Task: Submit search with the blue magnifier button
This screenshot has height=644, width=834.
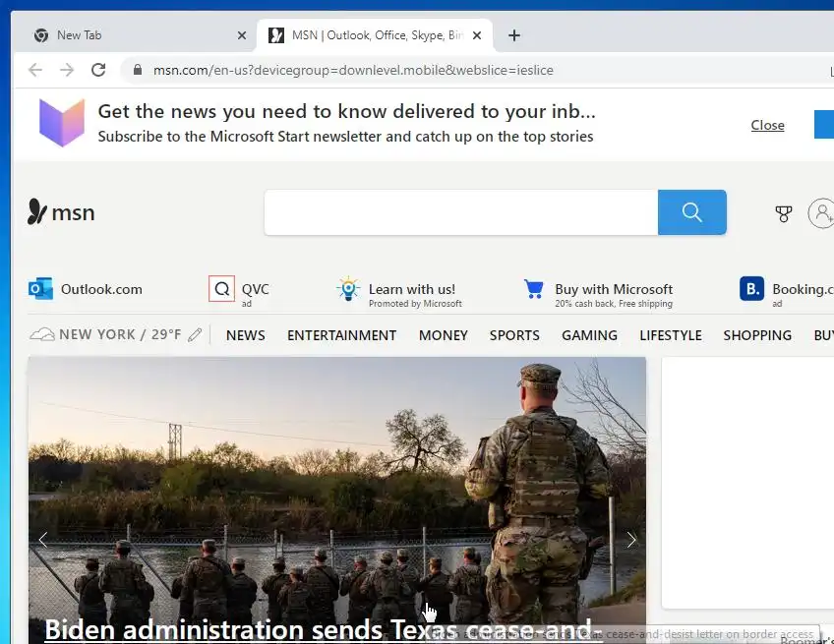Action: [x=692, y=212]
